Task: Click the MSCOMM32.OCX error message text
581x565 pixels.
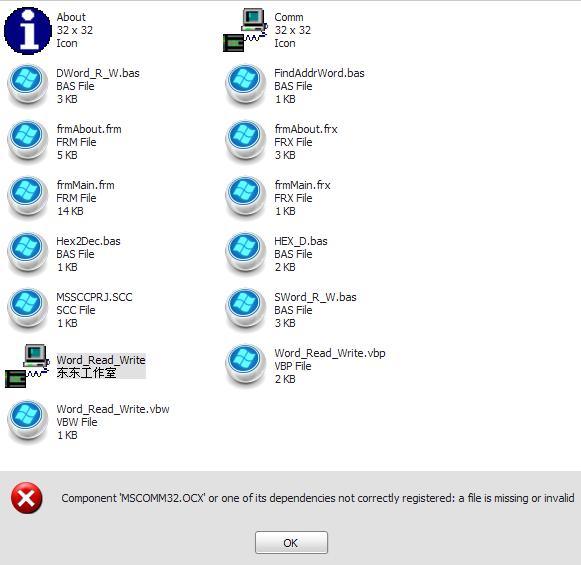Action: [318, 498]
